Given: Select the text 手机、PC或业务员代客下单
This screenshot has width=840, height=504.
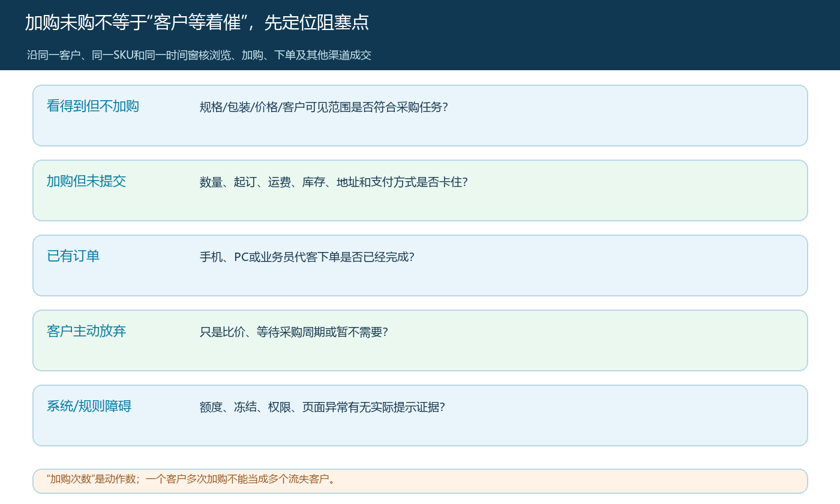Looking at the screenshot, I should point(269,257).
